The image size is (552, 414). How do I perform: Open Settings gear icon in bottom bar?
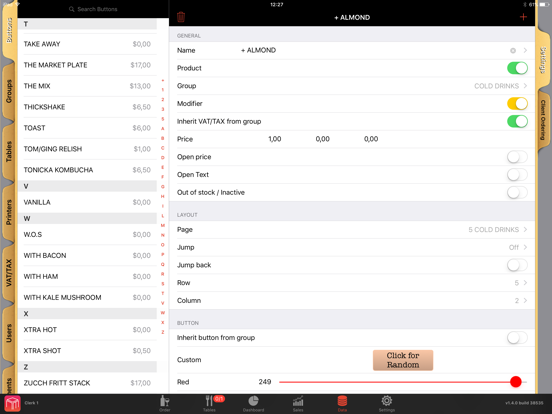(387, 403)
